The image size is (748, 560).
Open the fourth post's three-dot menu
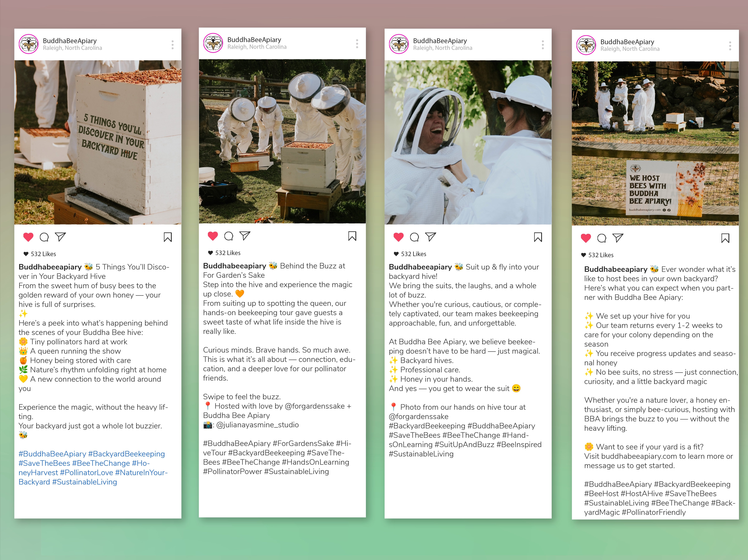pos(730,46)
